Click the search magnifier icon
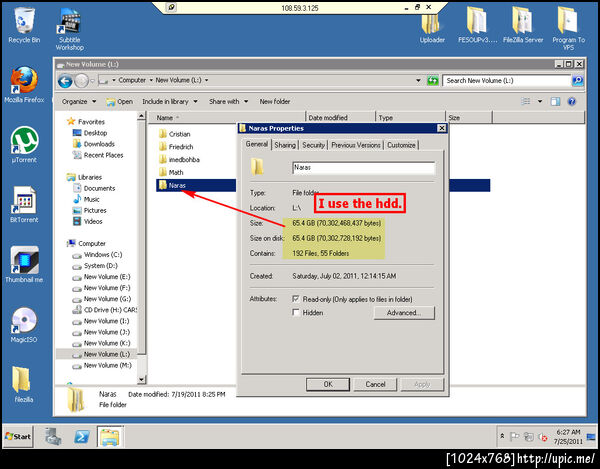 point(578,80)
